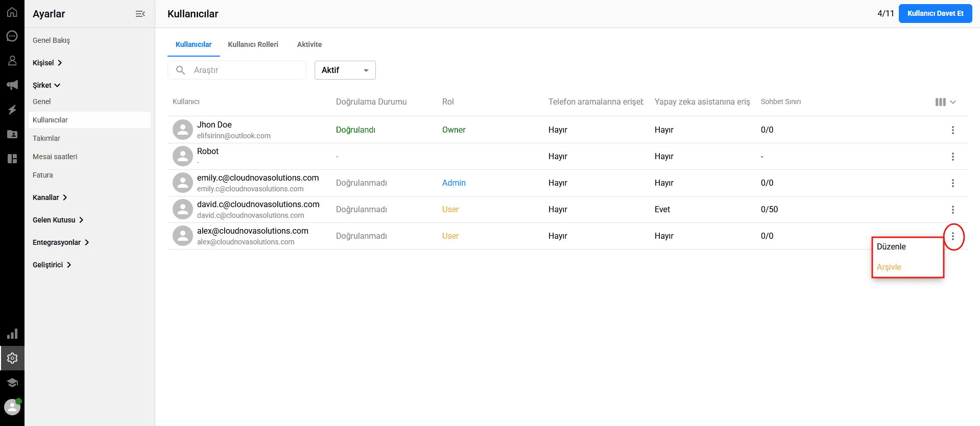This screenshot has height=426, width=980.
Task: Open the Takımlar settings link
Action: (46, 138)
